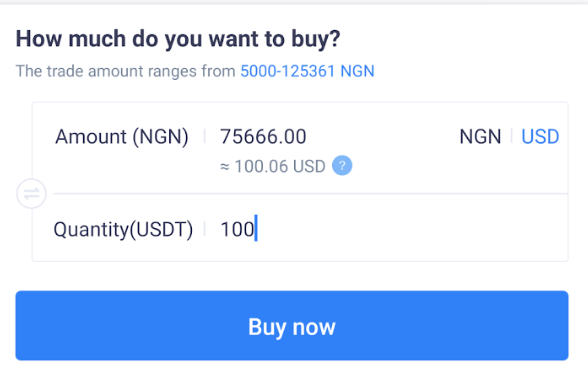Click empty space in the quantity row
This screenshot has width=588, height=376.
pyautogui.click(x=412, y=229)
